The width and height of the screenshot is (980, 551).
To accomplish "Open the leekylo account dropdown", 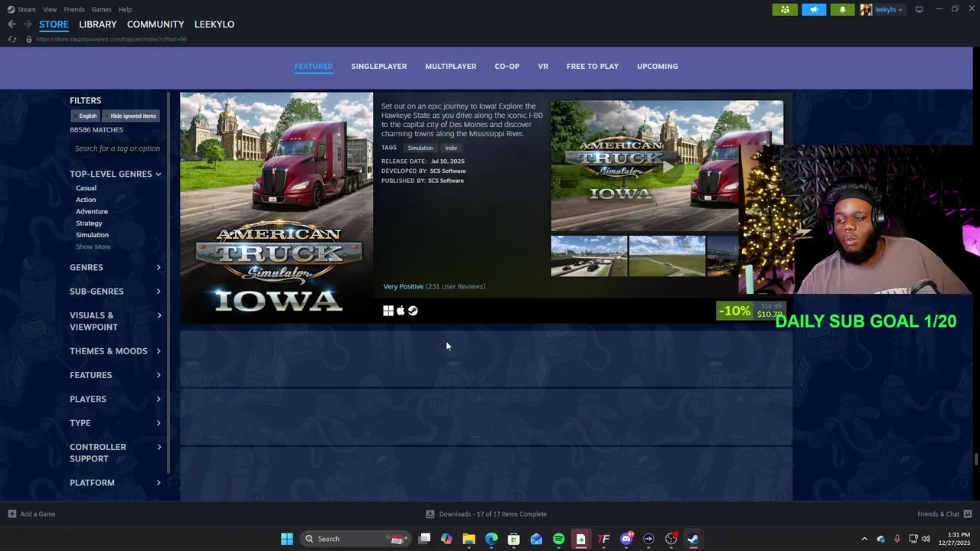I will [888, 9].
